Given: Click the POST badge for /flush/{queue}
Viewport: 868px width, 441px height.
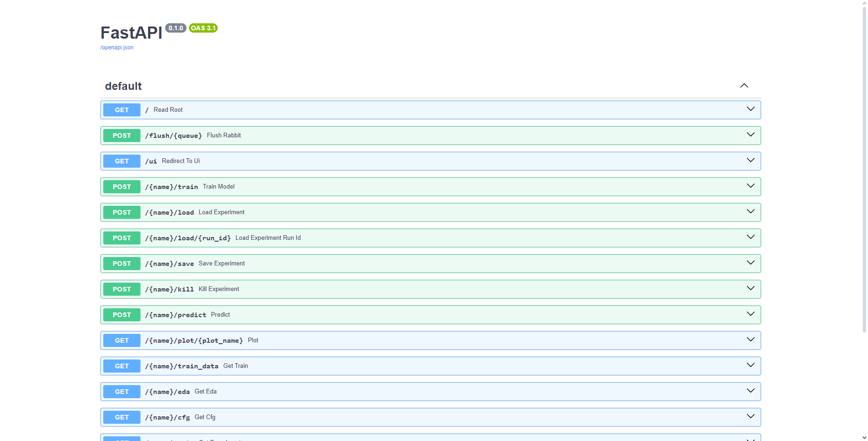Looking at the screenshot, I should pos(122,136).
